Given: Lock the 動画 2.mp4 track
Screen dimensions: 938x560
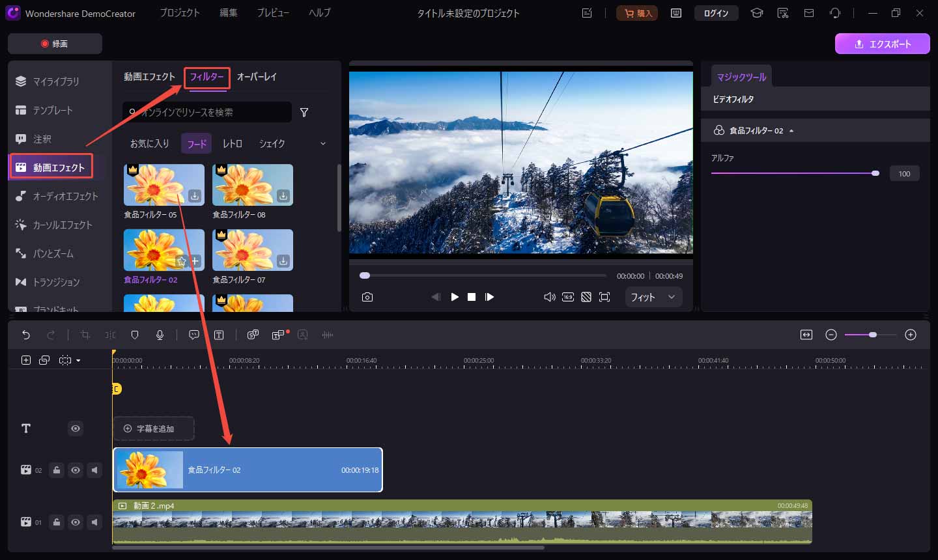Looking at the screenshot, I should [57, 522].
